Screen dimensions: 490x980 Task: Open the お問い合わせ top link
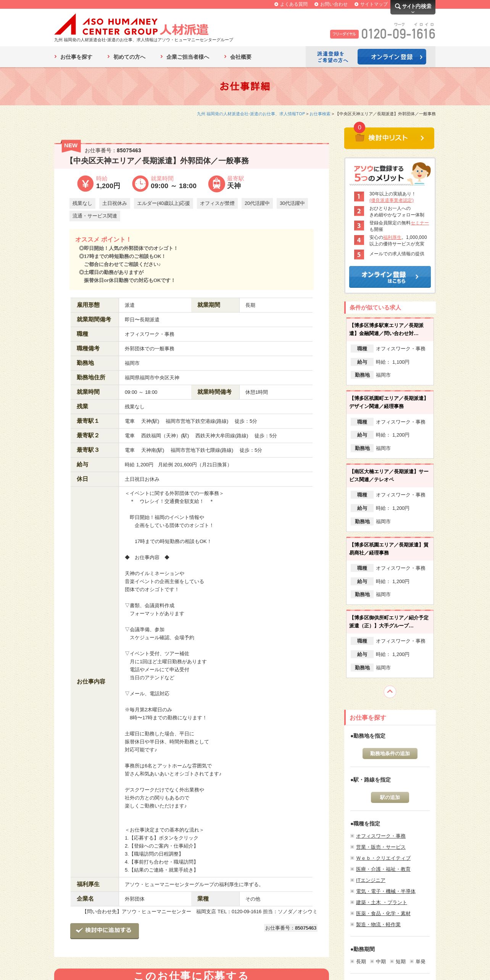pos(331,4)
